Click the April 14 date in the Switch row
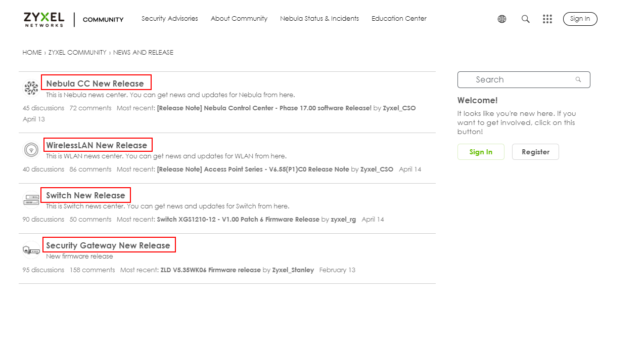This screenshot has width=644, height=341. tap(373, 220)
